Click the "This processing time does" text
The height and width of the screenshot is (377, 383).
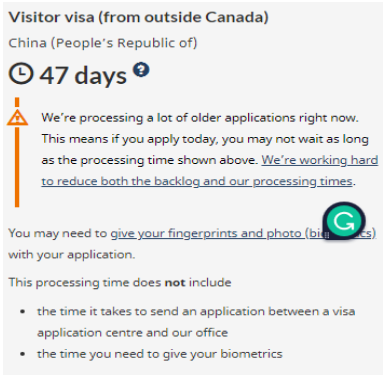[x=85, y=283]
